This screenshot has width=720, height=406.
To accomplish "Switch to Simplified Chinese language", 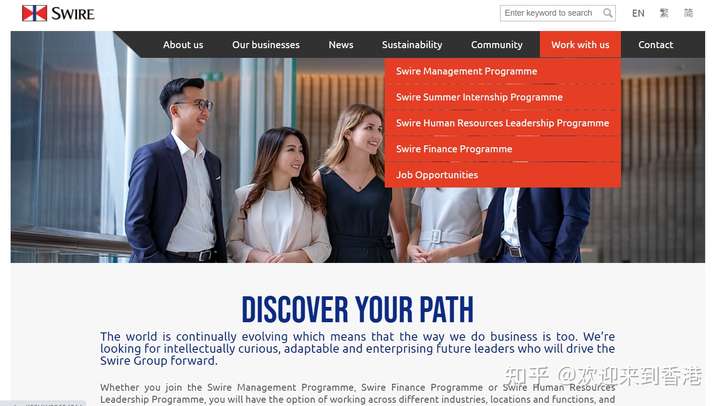I will tap(688, 13).
